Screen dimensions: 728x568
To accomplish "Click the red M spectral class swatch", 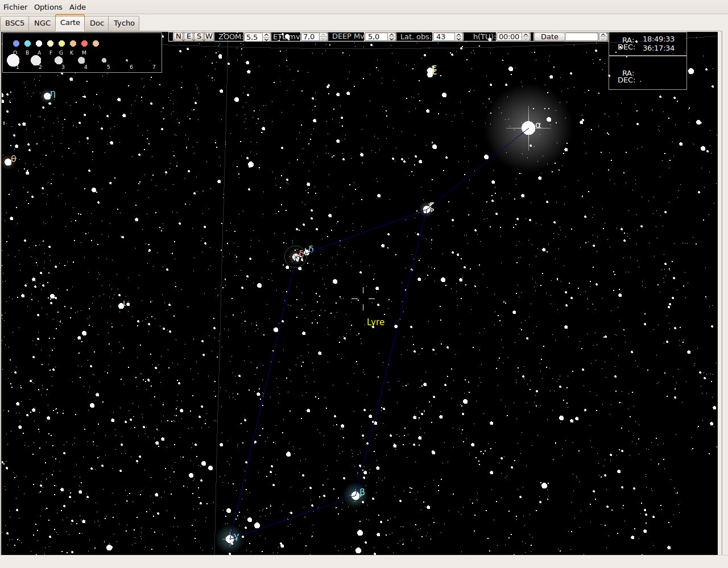I will point(84,44).
